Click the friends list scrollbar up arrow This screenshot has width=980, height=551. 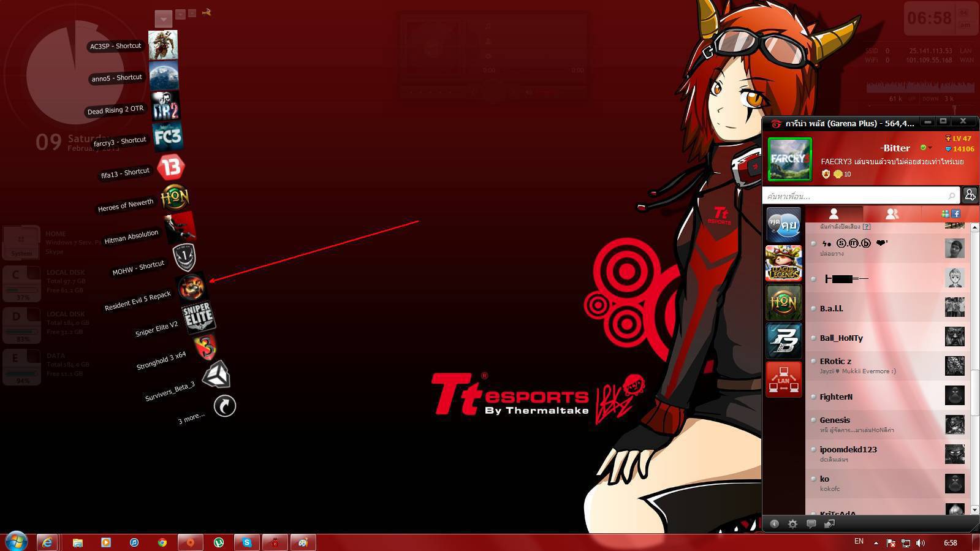(974, 227)
